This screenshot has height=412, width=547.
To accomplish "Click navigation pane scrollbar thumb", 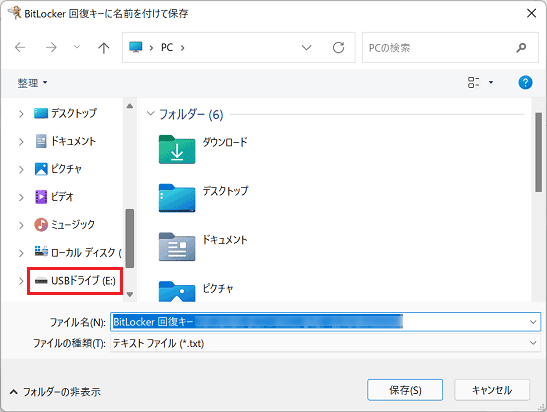I will point(130,238).
